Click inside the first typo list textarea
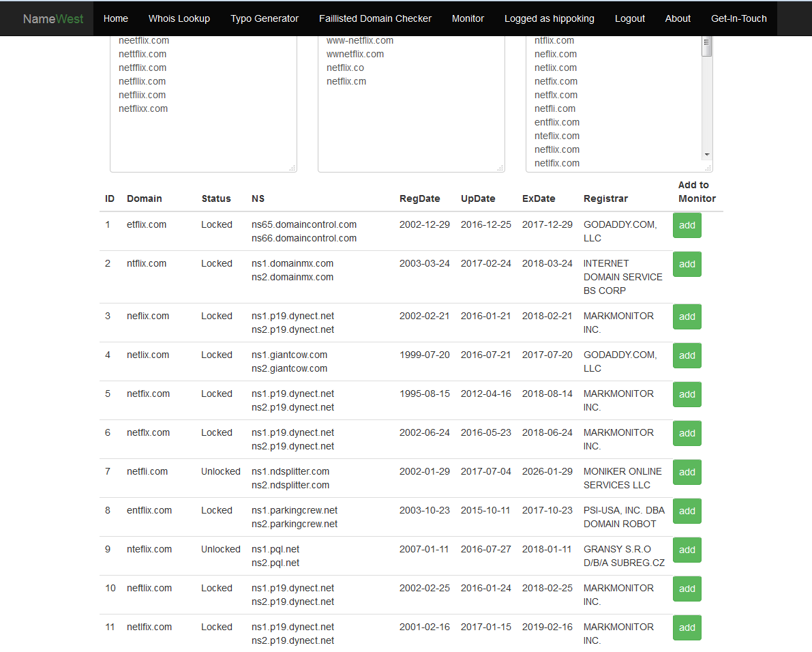812x652 pixels. pyautogui.click(x=204, y=104)
